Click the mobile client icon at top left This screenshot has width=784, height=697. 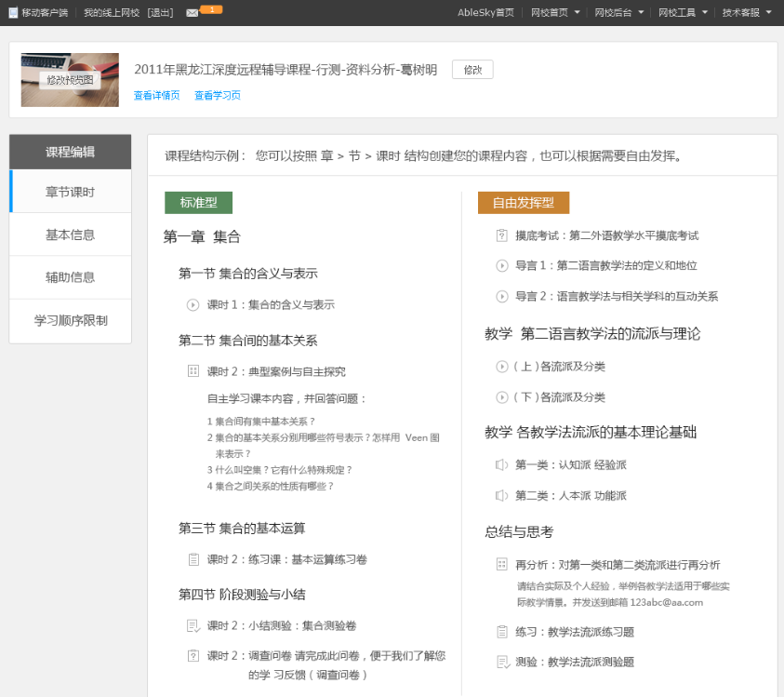pos(13,12)
